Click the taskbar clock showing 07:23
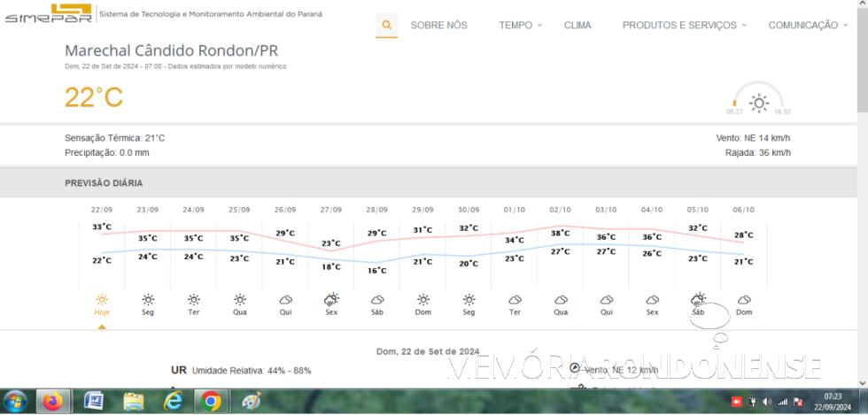868x415 pixels. 833,402
